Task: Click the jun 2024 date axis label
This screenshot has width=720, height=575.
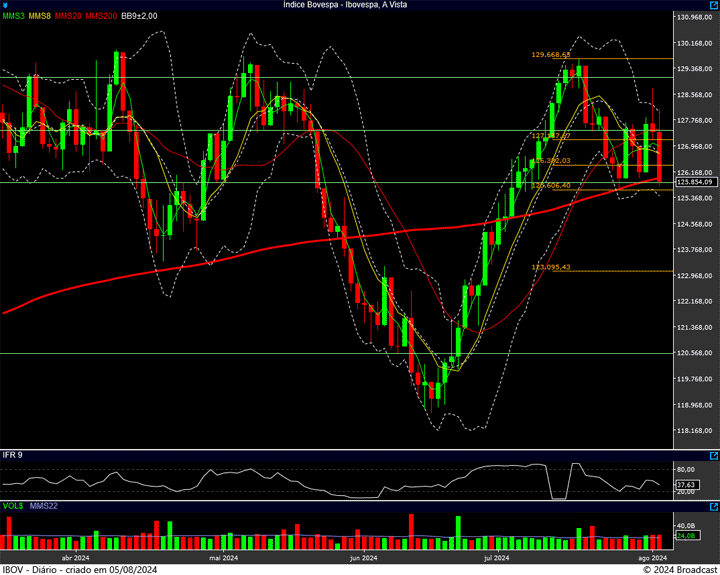Action: (363, 558)
